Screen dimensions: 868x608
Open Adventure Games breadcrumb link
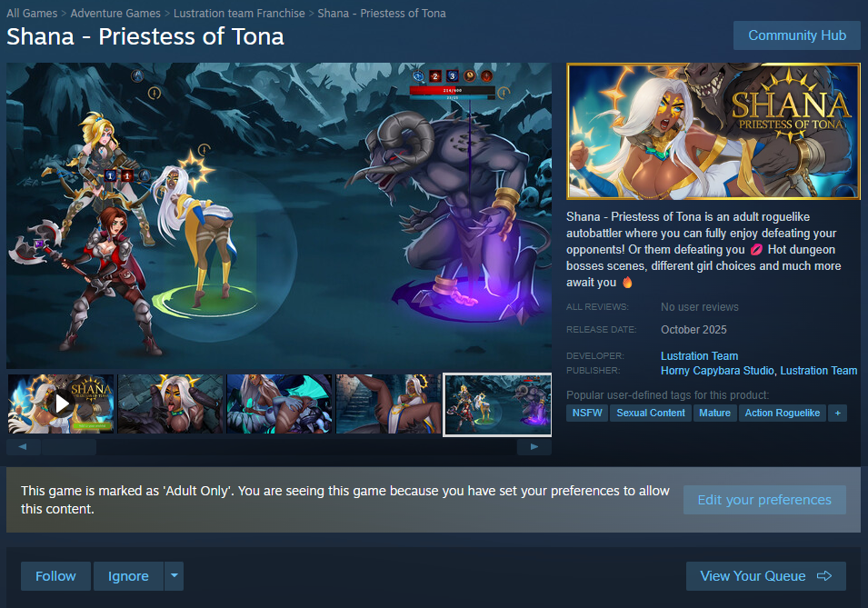(115, 14)
